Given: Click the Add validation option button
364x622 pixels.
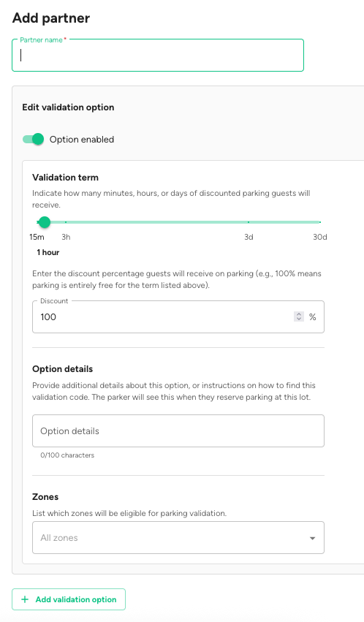Looking at the screenshot, I should [69, 599].
